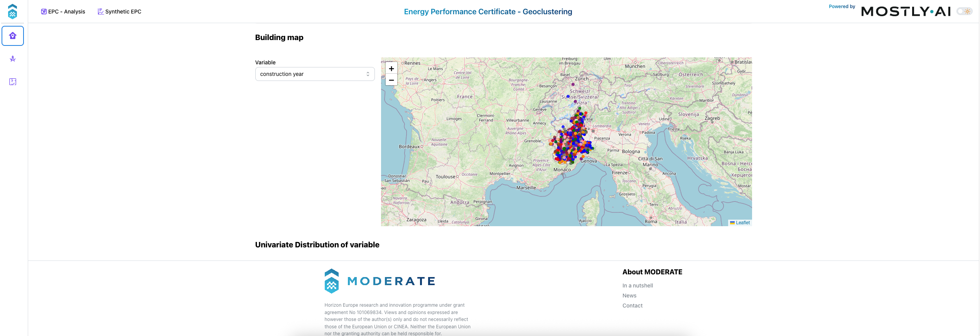Select the geoclustering compass icon in sidebar
Viewport: 980px width, 336px height.
[13, 59]
